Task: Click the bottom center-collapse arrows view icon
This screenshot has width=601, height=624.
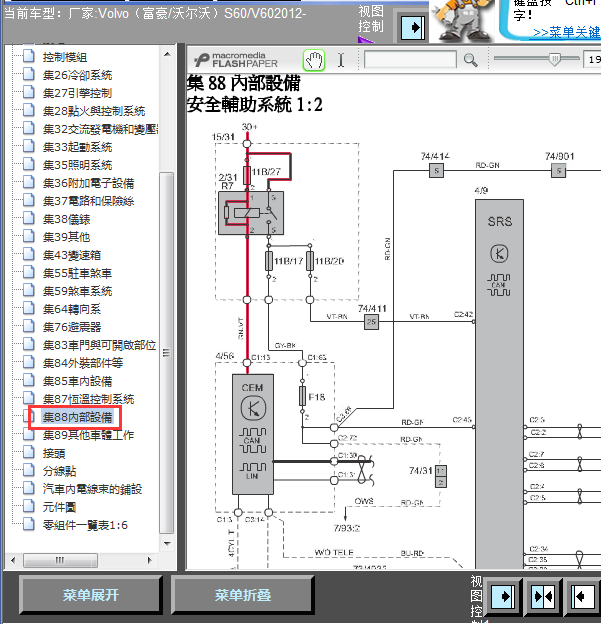Action: tap(543, 597)
